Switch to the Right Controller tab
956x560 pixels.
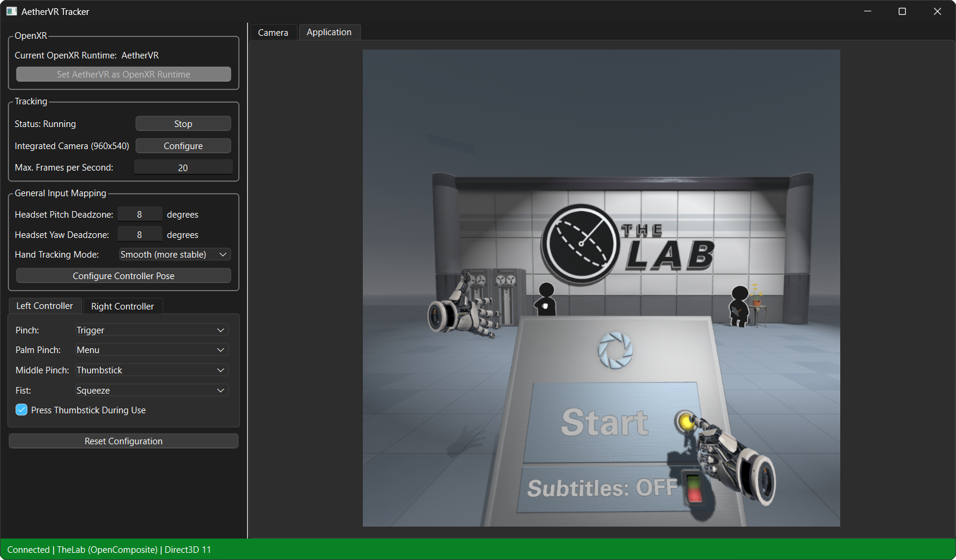tap(122, 306)
